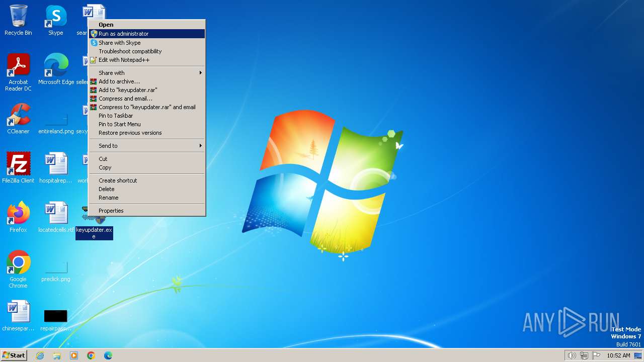Choose Share with Skype
This screenshot has width=644, height=362.
pos(147,43)
